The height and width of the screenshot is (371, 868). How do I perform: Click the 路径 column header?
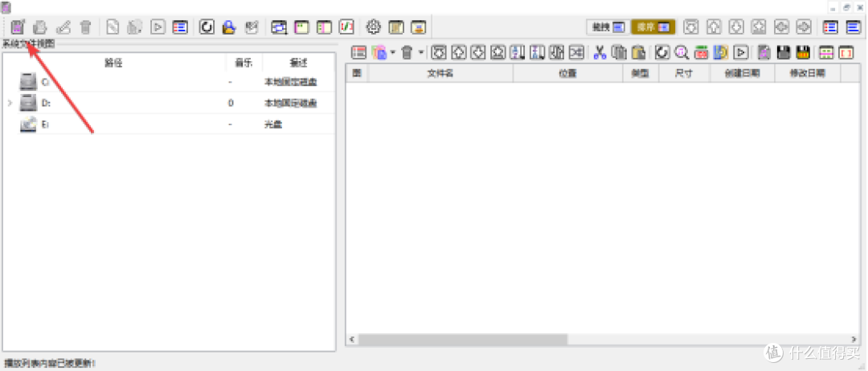tap(113, 63)
